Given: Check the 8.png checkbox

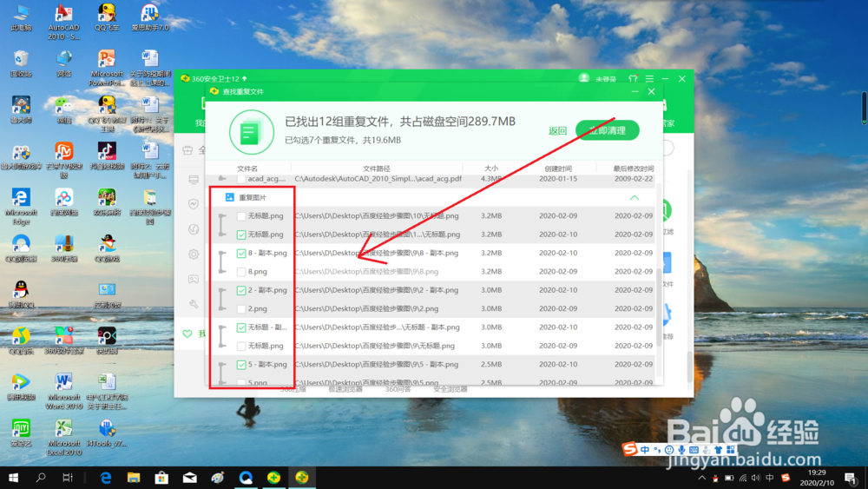Looking at the screenshot, I should (240, 272).
